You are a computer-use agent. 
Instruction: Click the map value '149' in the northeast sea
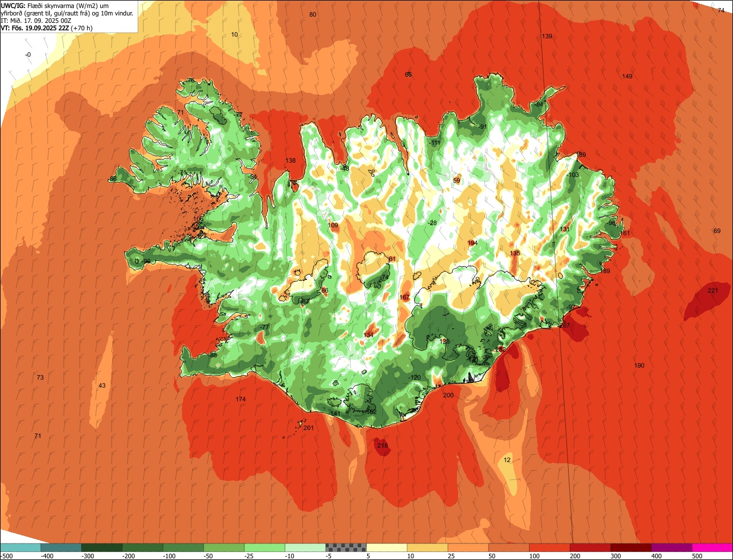point(627,76)
